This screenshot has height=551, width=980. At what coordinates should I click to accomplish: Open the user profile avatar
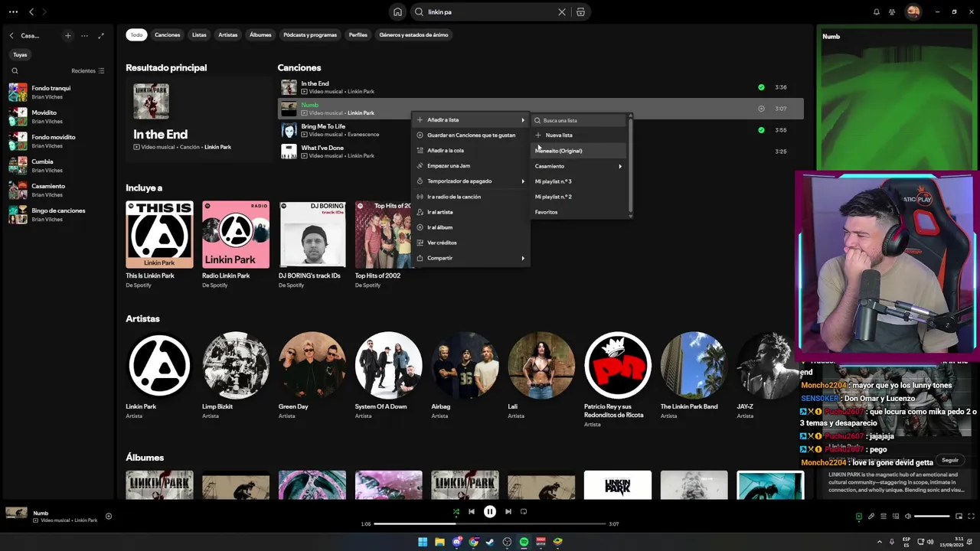pyautogui.click(x=913, y=12)
